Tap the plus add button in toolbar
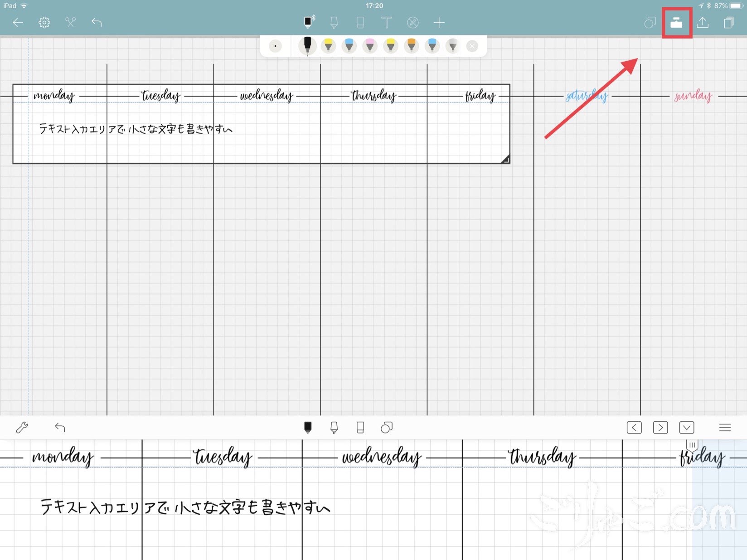747x560 pixels. coord(439,23)
